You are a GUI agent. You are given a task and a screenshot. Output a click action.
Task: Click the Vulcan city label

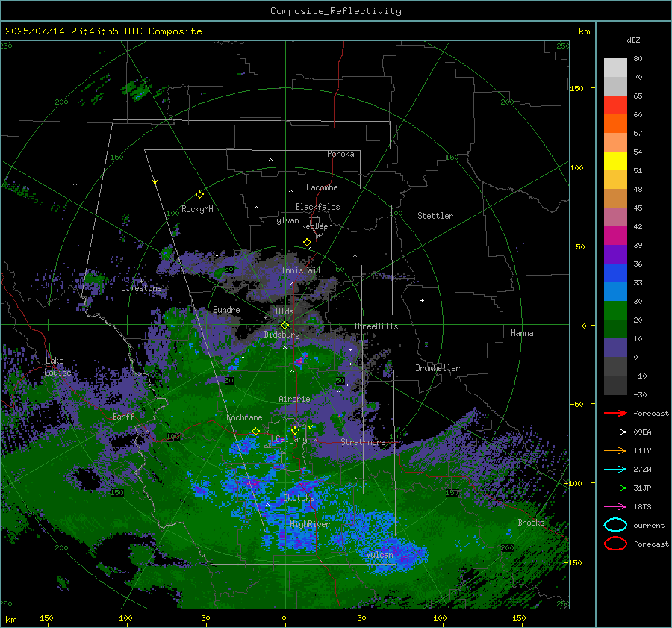[x=380, y=555]
